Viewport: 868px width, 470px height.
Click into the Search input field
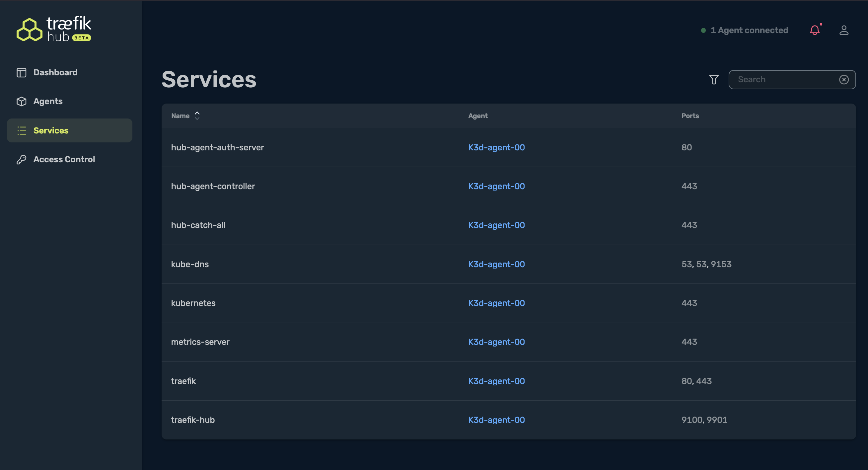point(785,80)
